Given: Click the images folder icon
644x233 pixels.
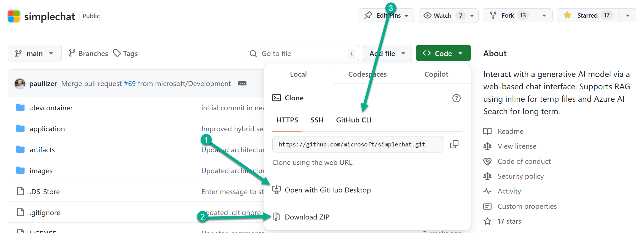Looking at the screenshot, I should coord(20,170).
